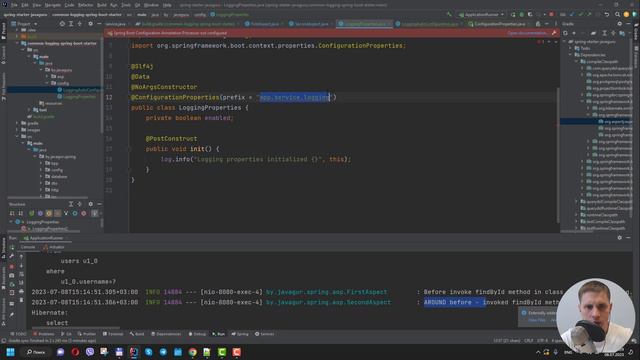Switch to the ConfigurationProperties.java editor tab
The width and height of the screenshot is (640, 360).
(x=497, y=24)
